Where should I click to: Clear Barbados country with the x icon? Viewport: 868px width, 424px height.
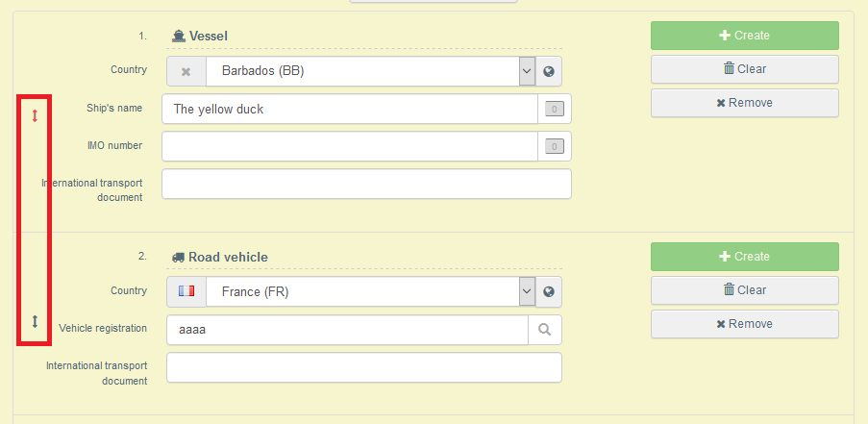tap(186, 71)
